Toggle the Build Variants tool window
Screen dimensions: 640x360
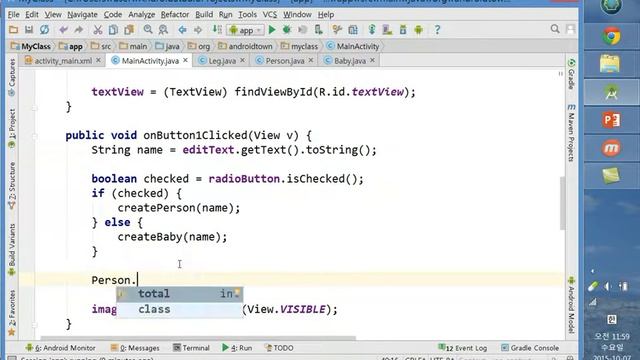[12, 250]
